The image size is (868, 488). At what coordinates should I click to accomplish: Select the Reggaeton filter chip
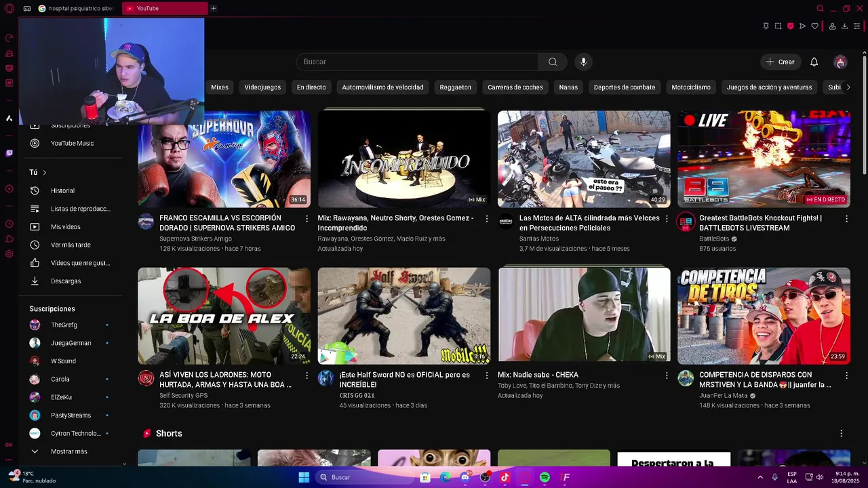point(455,87)
